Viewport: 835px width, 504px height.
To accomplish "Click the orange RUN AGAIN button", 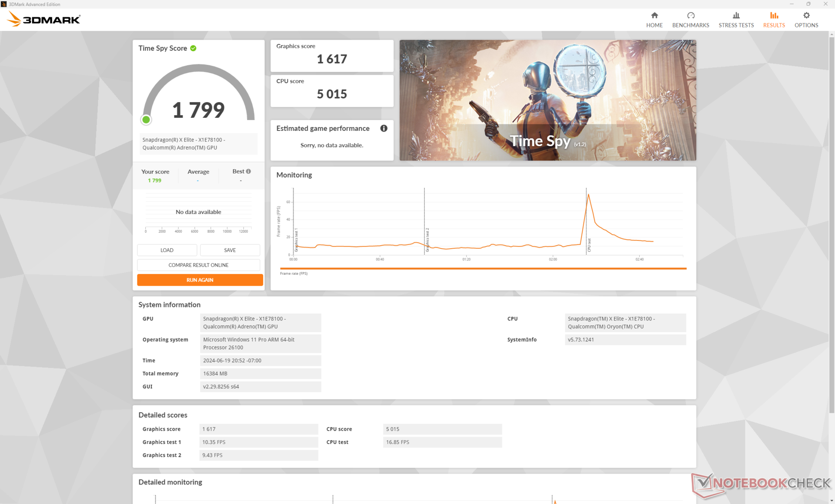I will [x=200, y=280].
